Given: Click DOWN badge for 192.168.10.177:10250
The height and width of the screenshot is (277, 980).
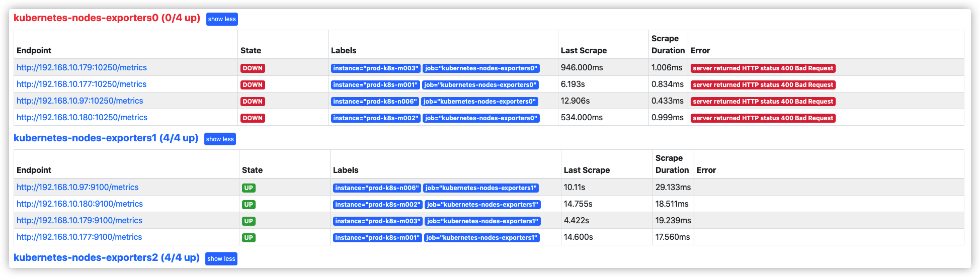Looking at the screenshot, I should (x=253, y=85).
